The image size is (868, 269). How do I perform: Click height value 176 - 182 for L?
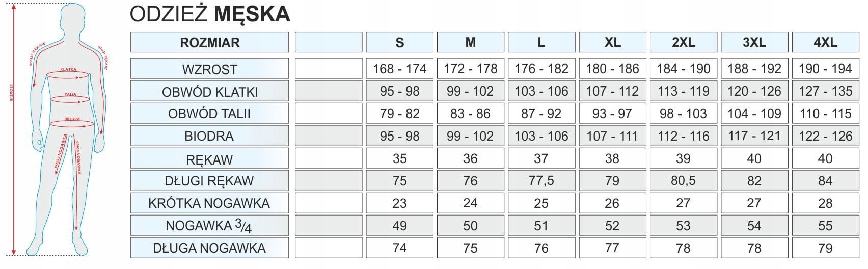click(x=541, y=69)
